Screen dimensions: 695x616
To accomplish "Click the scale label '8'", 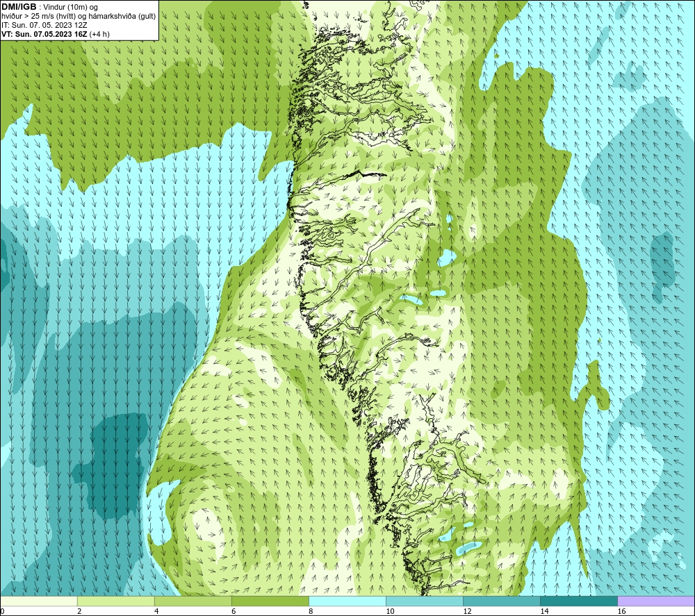I will coord(311,612).
